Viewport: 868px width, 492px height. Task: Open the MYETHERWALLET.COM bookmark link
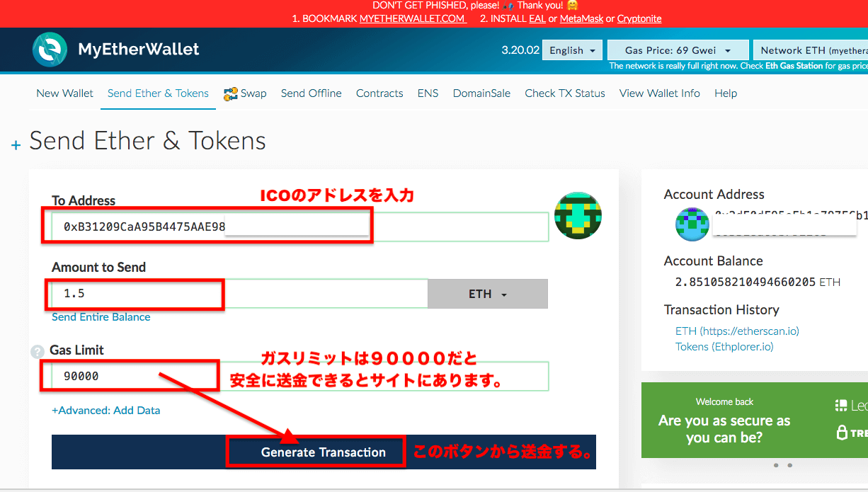coord(413,19)
